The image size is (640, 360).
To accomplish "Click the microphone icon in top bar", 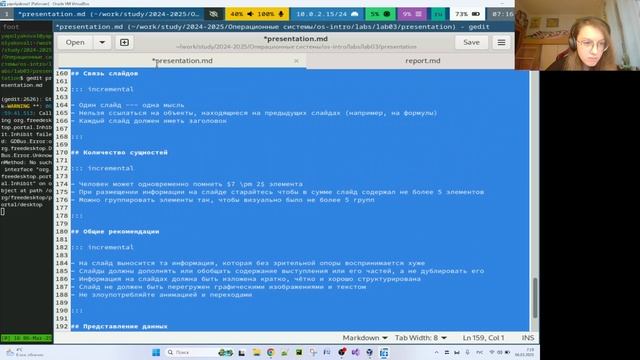I will click(281, 14).
